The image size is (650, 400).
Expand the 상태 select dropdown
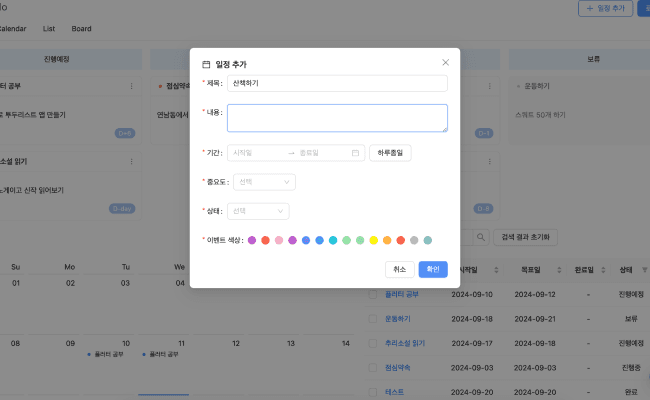pyautogui.click(x=258, y=211)
